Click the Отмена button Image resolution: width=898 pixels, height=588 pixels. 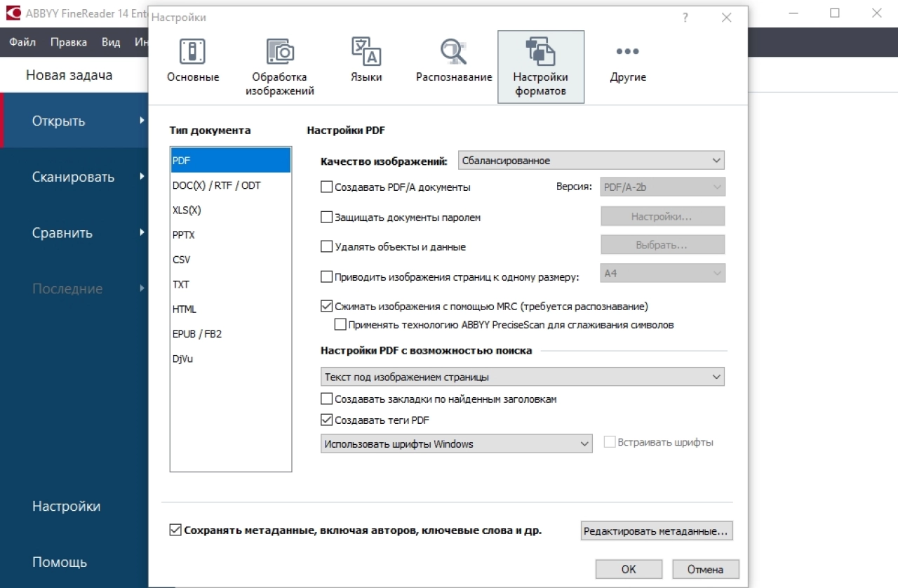(x=705, y=569)
